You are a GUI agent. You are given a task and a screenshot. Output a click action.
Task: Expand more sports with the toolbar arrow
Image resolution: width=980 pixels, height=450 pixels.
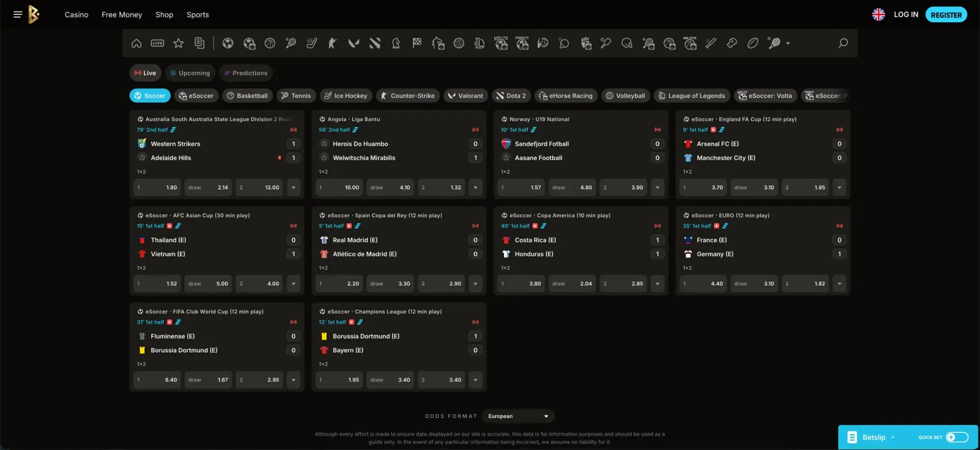click(x=788, y=43)
